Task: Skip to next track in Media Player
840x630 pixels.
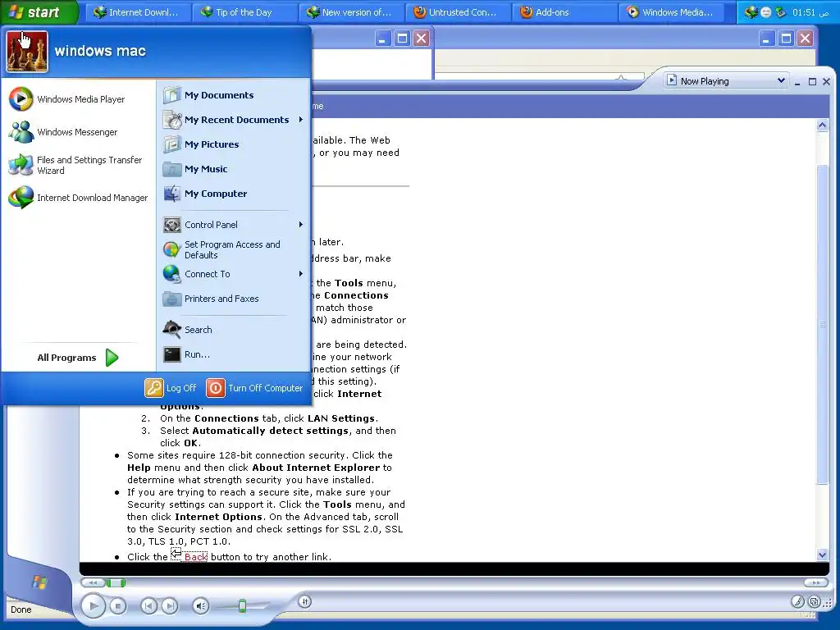Action: point(169,606)
